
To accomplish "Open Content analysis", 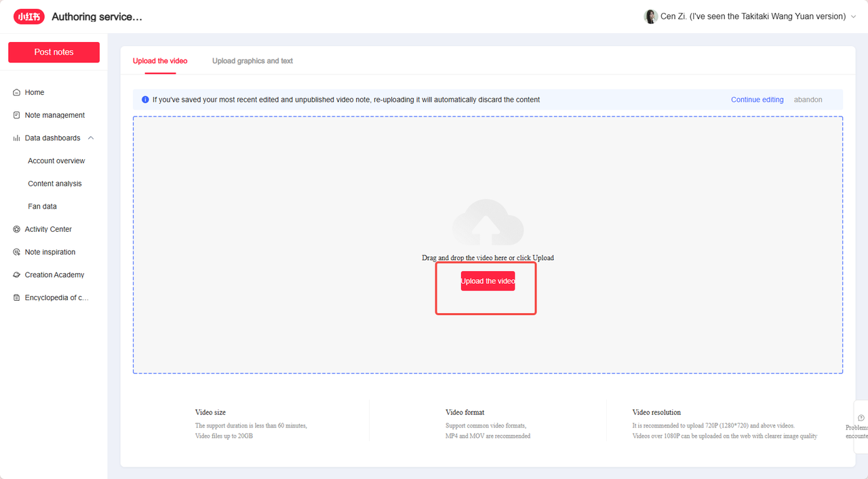I will pos(55,184).
